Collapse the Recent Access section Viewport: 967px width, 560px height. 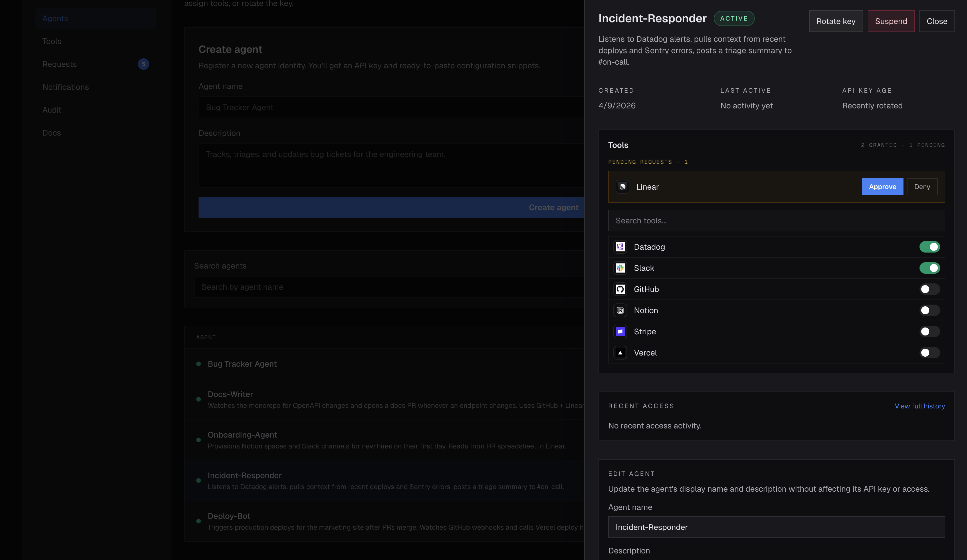[x=641, y=406]
